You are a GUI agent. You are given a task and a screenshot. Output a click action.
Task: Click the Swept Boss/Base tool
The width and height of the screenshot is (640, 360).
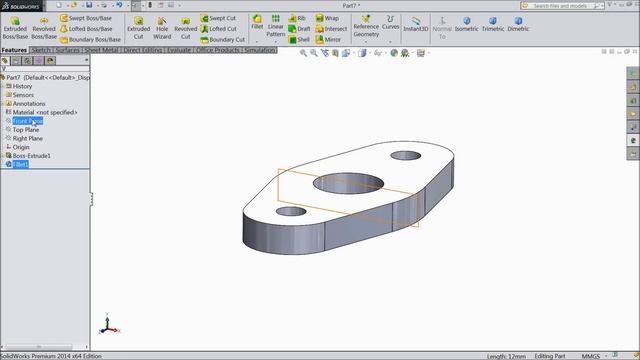click(x=86, y=18)
